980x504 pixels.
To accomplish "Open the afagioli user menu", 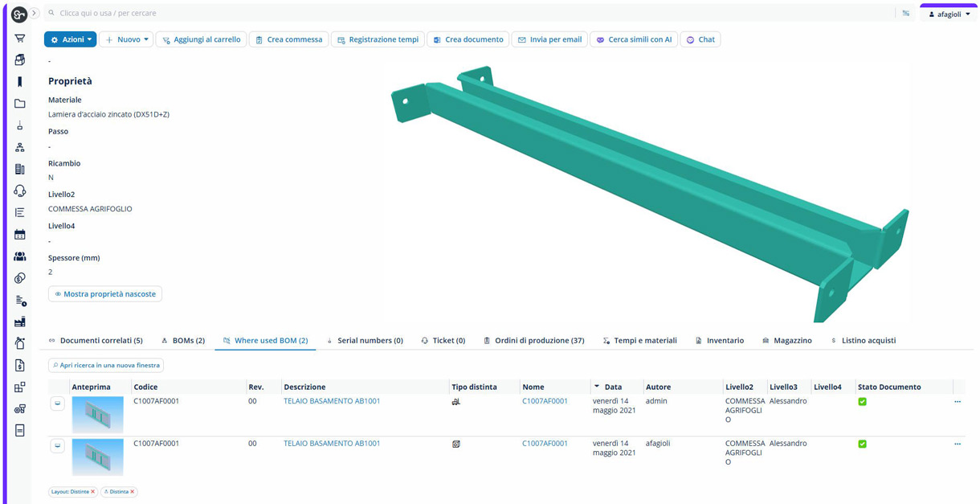I will point(949,14).
